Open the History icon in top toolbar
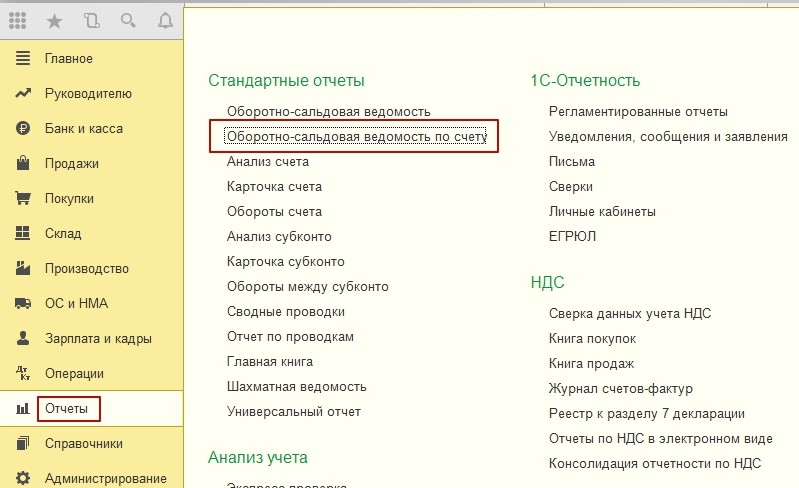This screenshot has width=799, height=488. [x=92, y=20]
